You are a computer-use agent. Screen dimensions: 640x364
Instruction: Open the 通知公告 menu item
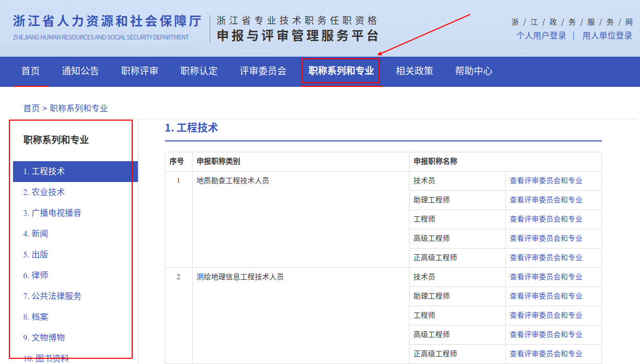point(80,71)
